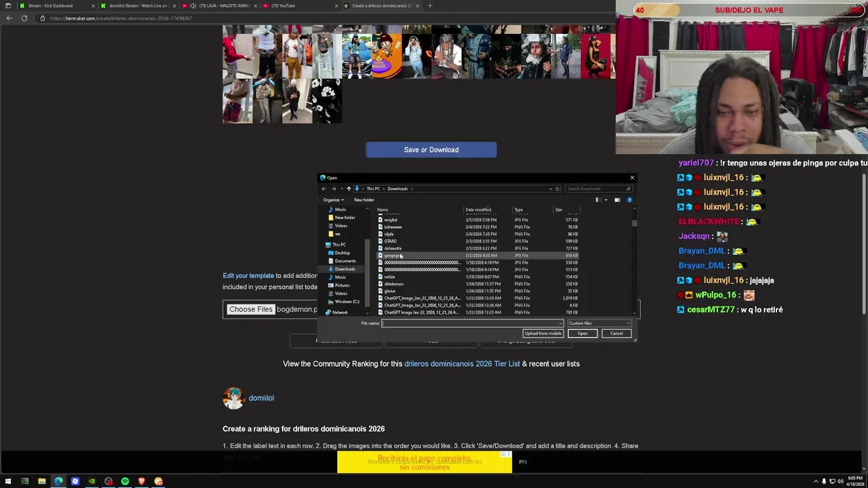Select the rdjda file
Image resolution: width=868 pixels, height=488 pixels.
point(389,234)
